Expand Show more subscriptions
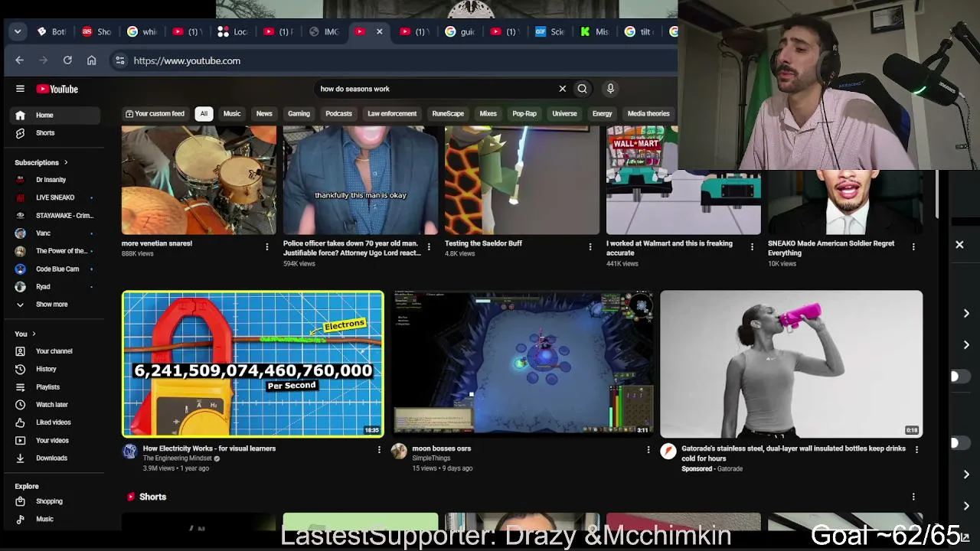980x551 pixels. pos(56,305)
